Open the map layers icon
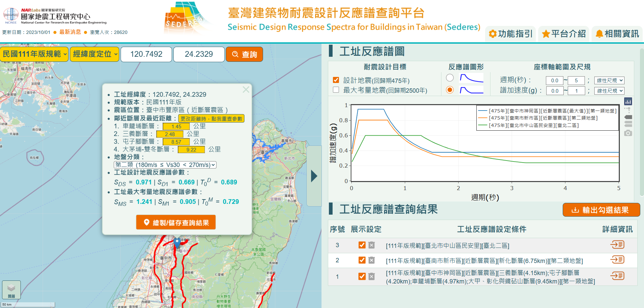Screen dimensions: 644x308 click(11, 289)
